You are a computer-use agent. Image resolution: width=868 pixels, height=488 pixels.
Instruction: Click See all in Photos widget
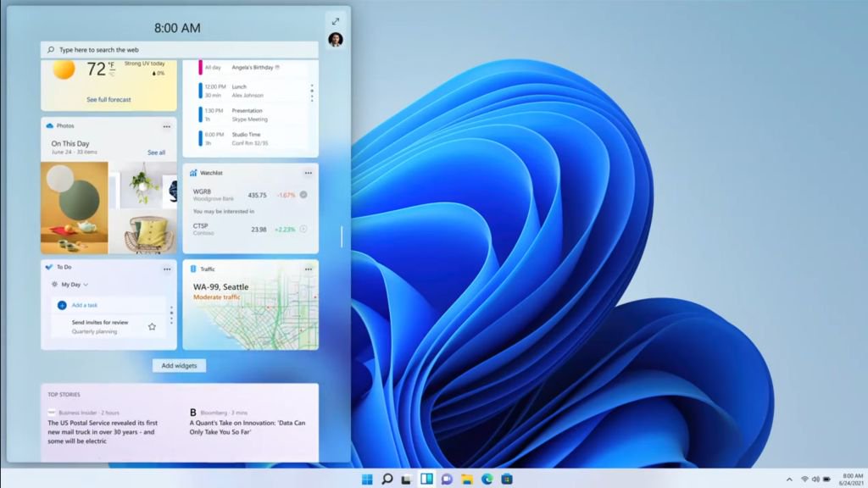pos(157,152)
